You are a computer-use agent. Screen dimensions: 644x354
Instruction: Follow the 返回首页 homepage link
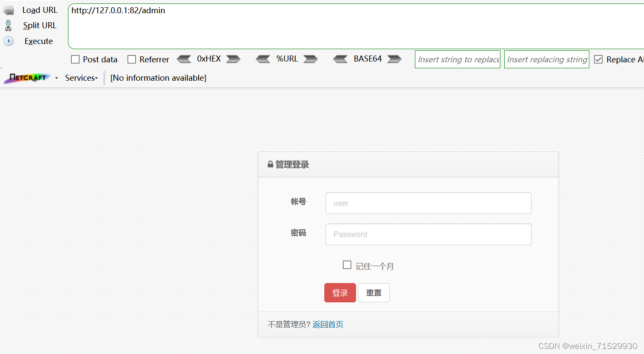(327, 324)
